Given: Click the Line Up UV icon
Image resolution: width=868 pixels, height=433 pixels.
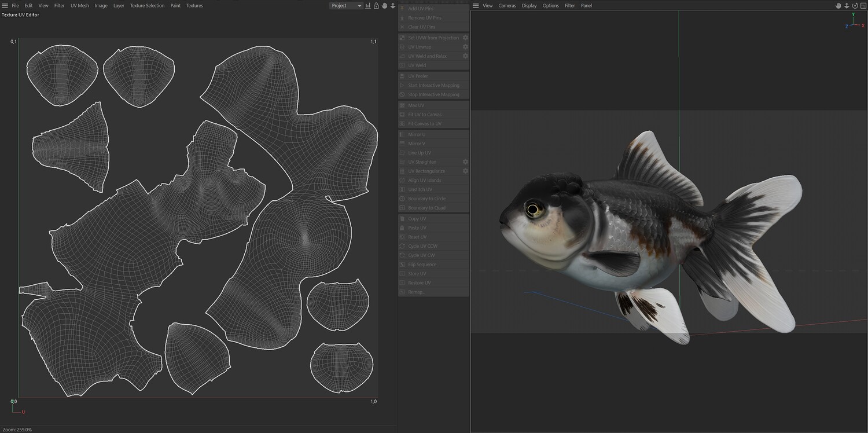Looking at the screenshot, I should [x=402, y=153].
